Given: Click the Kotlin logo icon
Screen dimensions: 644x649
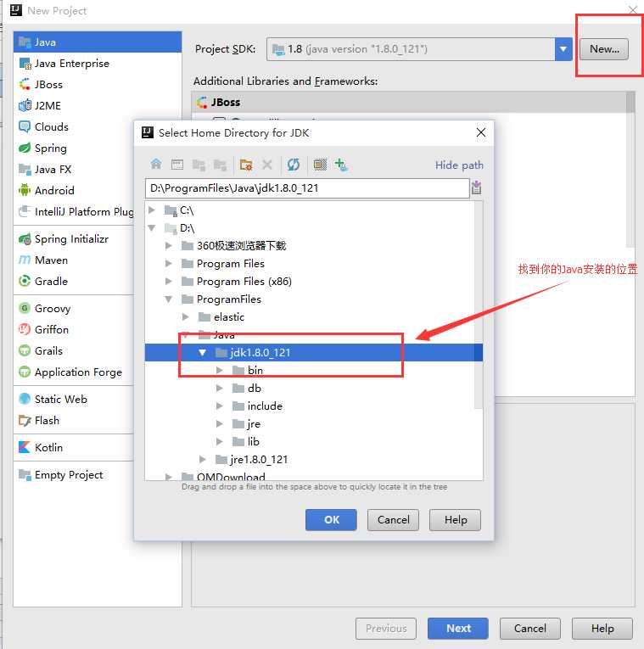Looking at the screenshot, I should pos(25,447).
